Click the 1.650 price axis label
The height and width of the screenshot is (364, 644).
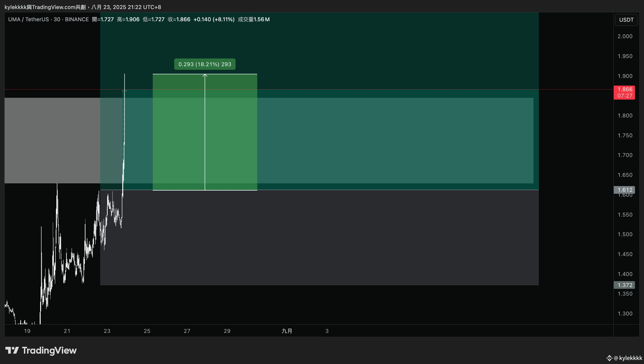pyautogui.click(x=625, y=175)
